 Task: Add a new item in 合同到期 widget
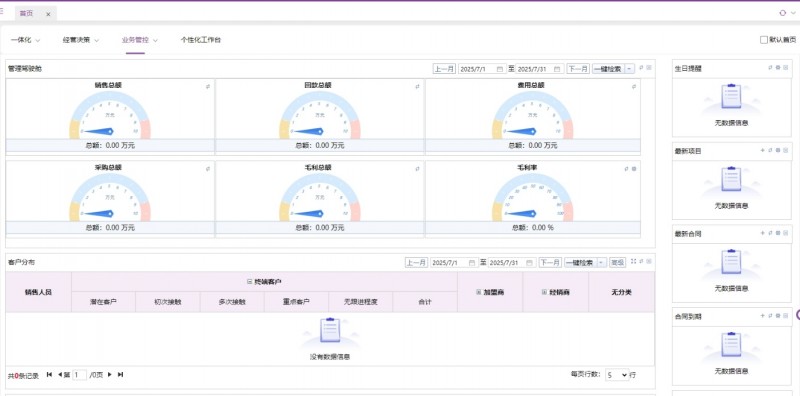pos(763,316)
